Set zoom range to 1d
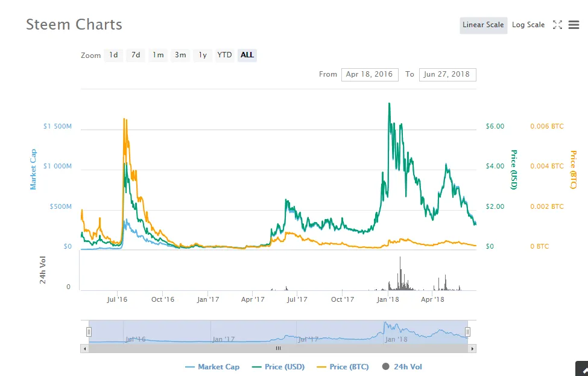The image size is (588, 376). click(x=113, y=55)
